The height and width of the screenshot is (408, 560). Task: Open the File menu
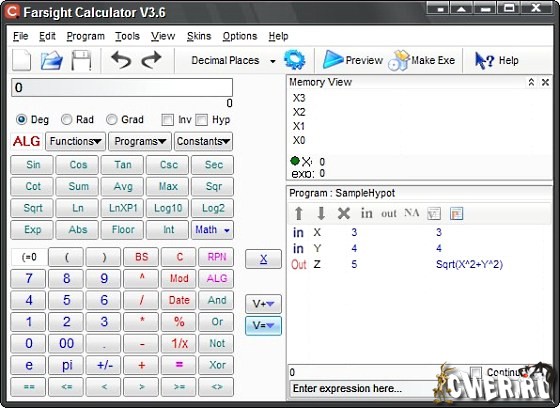20,36
